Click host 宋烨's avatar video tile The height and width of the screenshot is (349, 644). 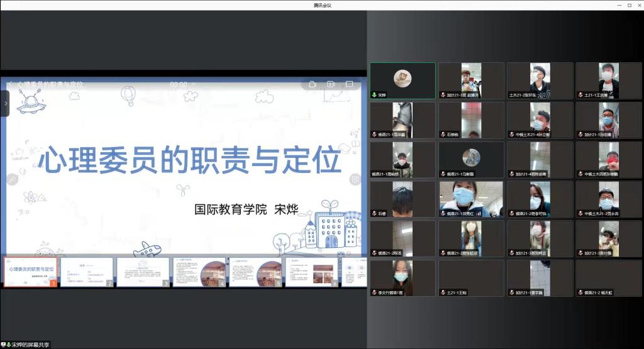(x=402, y=80)
